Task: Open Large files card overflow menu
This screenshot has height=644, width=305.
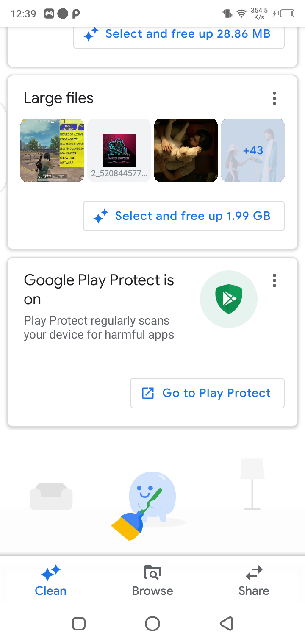Action: click(x=274, y=98)
